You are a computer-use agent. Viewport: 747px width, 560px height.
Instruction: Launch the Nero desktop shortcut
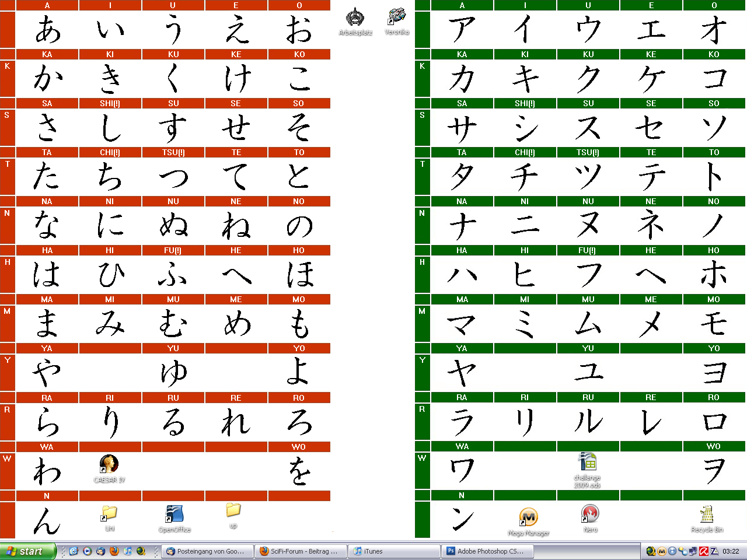click(x=590, y=515)
